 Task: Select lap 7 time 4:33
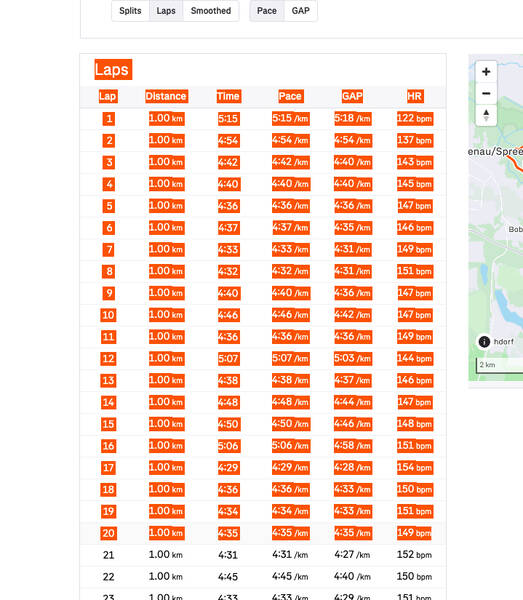click(x=228, y=249)
